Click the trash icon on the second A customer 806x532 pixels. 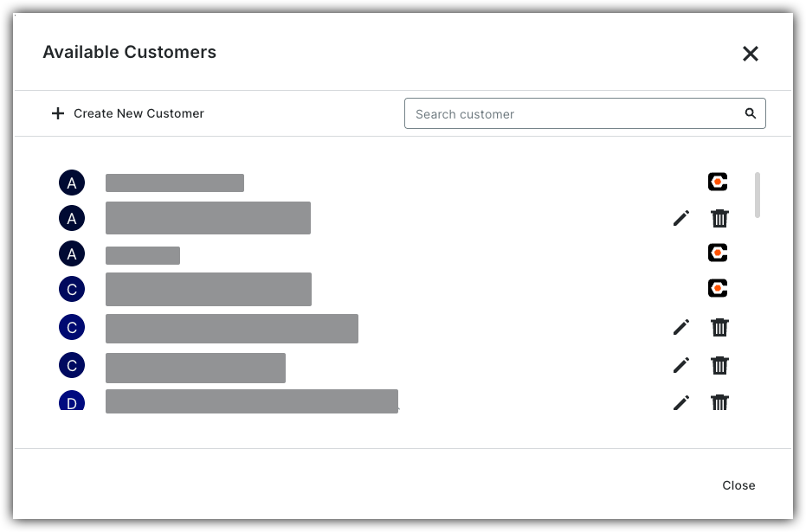click(x=719, y=218)
